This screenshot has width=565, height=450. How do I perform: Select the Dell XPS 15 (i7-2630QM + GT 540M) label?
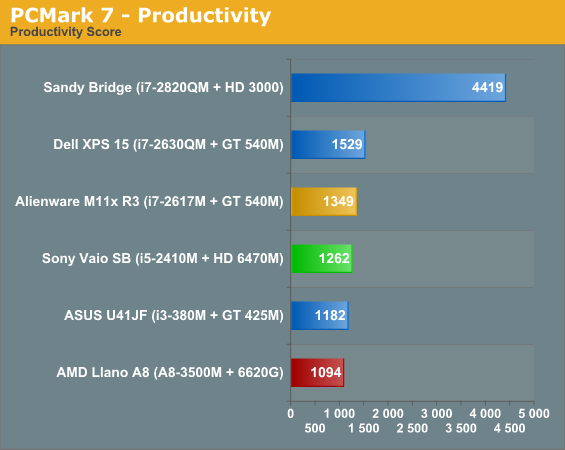[168, 144]
